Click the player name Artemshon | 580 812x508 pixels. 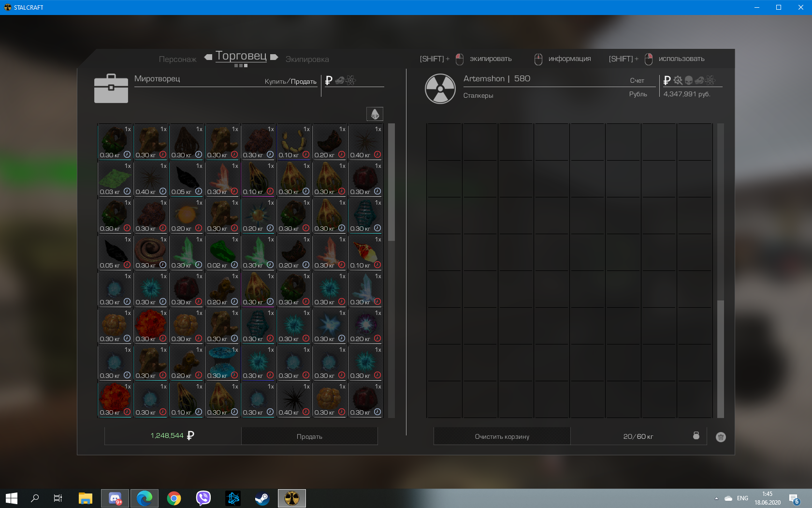[497, 78]
